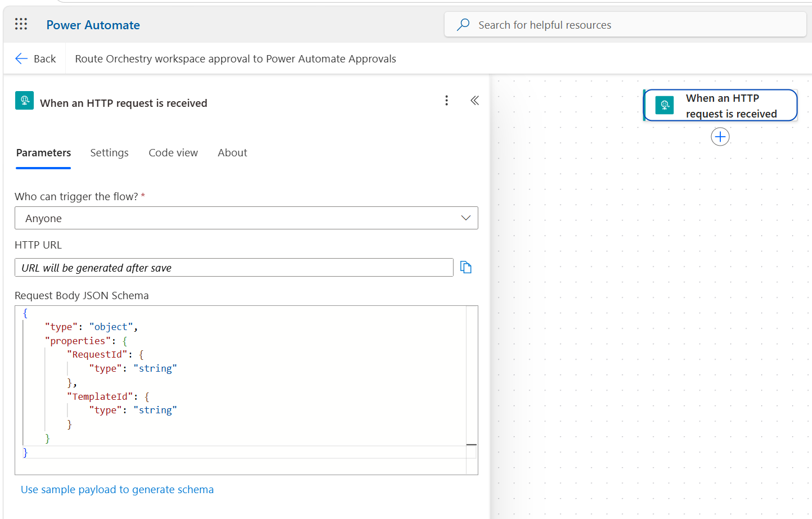The height and width of the screenshot is (519, 812).
Task: Open the app launcher waffle menu
Action: point(21,24)
